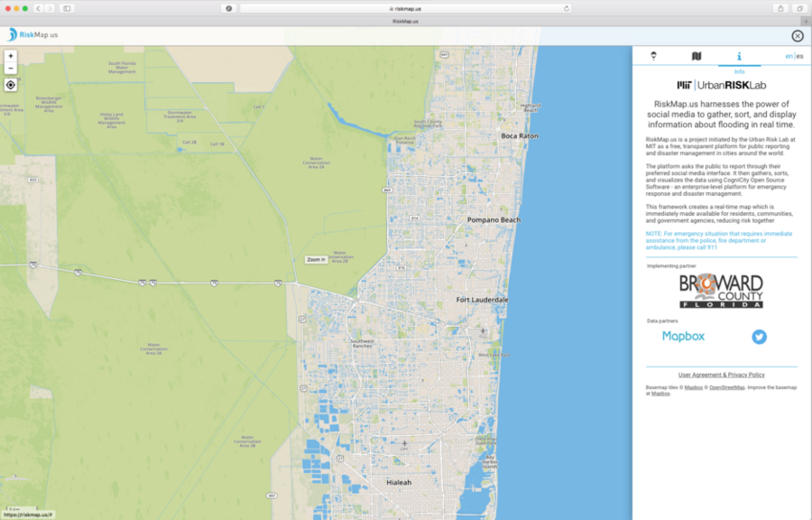The width and height of the screenshot is (812, 520).
Task: Click Water Conservation Area 2A label
Action: pyautogui.click(x=317, y=162)
